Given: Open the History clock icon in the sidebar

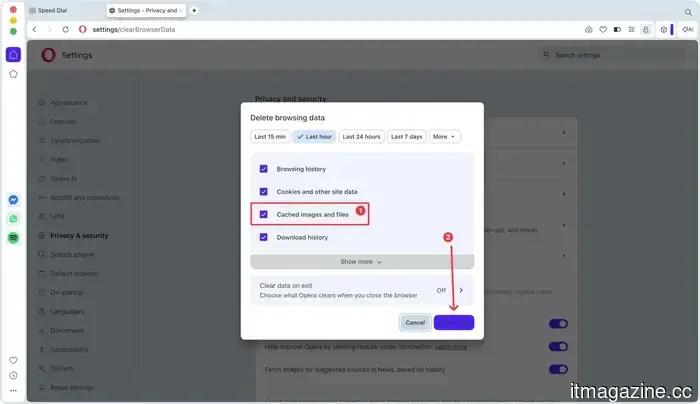Looking at the screenshot, I should coord(13,375).
